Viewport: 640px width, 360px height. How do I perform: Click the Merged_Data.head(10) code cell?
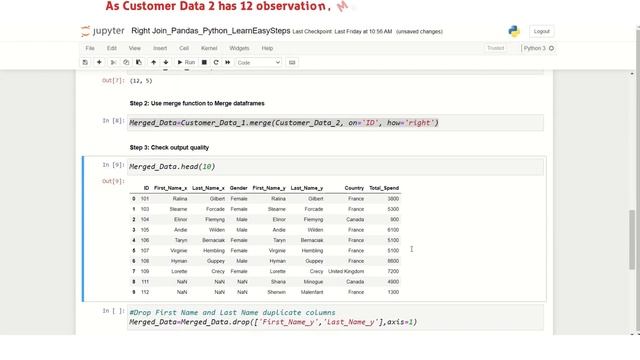point(335,167)
